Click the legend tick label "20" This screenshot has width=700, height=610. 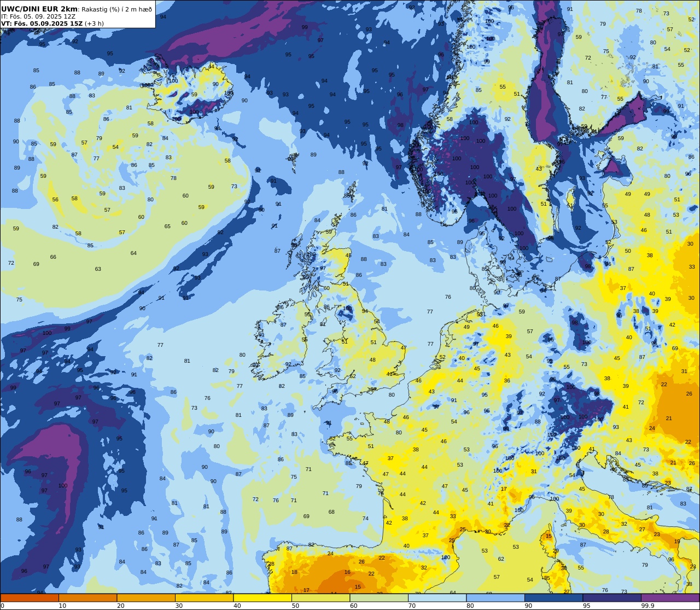pos(121,606)
